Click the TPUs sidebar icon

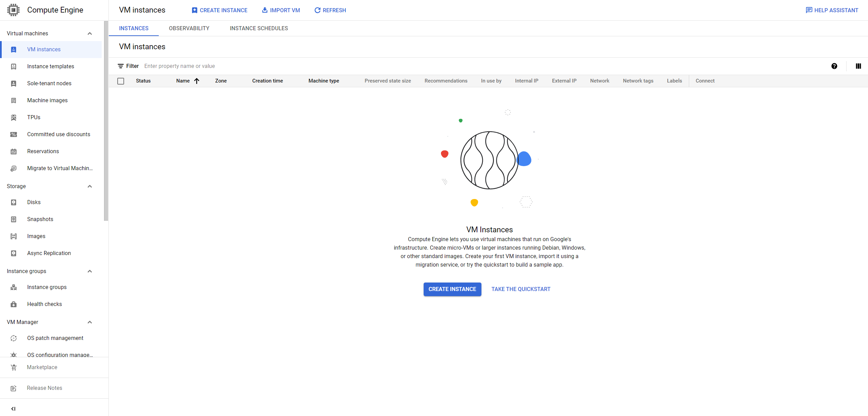point(14,117)
